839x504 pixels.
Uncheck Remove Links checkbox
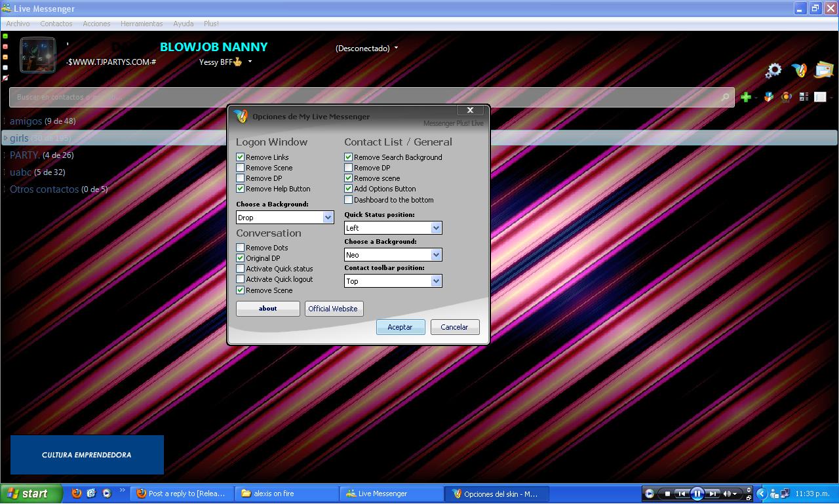(241, 157)
